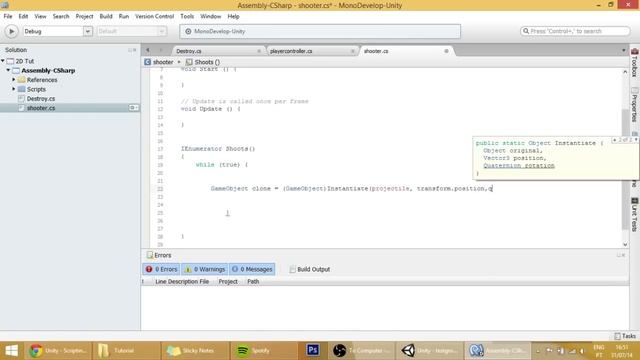Image resolution: width=640 pixels, height=360 pixels.
Task: Expand the References folder
Action: (x=14, y=80)
